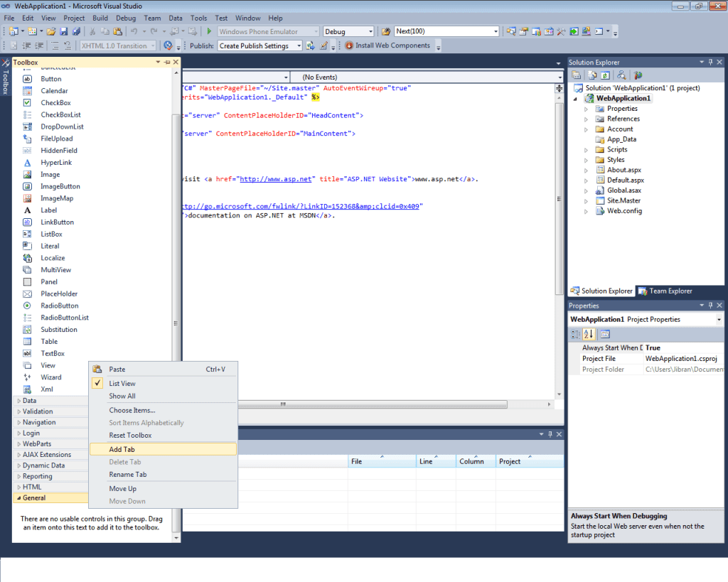Toggle Auto Hide pin on Solution Explorer panel
728x582 pixels.
pos(710,63)
